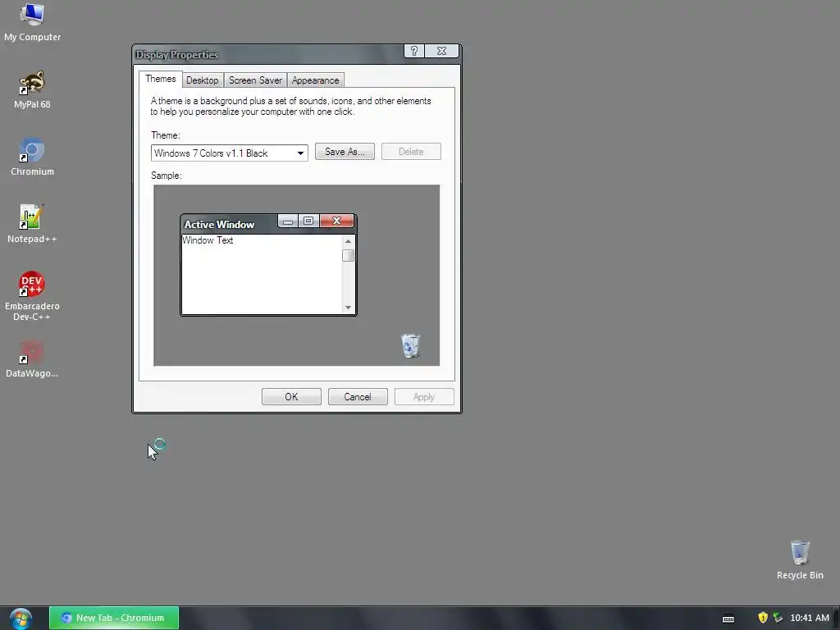
Task: Click the Window Text in the sample
Action: pyautogui.click(x=208, y=240)
